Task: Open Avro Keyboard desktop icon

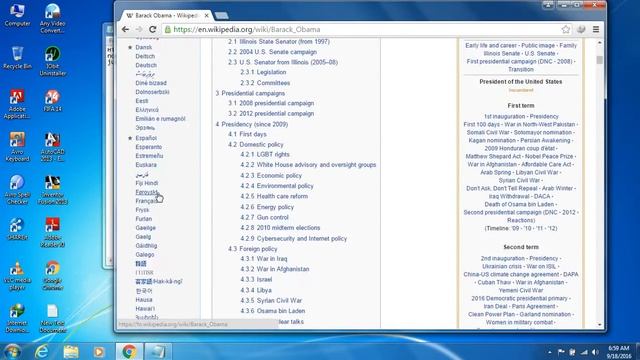Action: (17, 147)
